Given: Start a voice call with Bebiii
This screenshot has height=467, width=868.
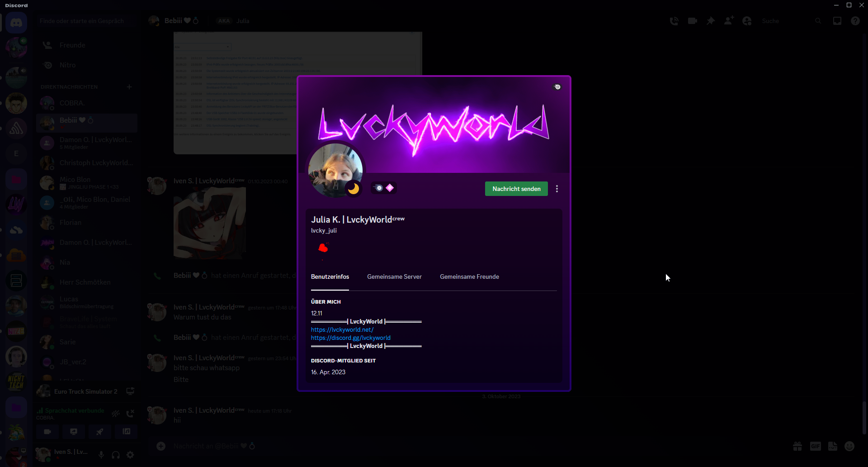Looking at the screenshot, I should [674, 21].
